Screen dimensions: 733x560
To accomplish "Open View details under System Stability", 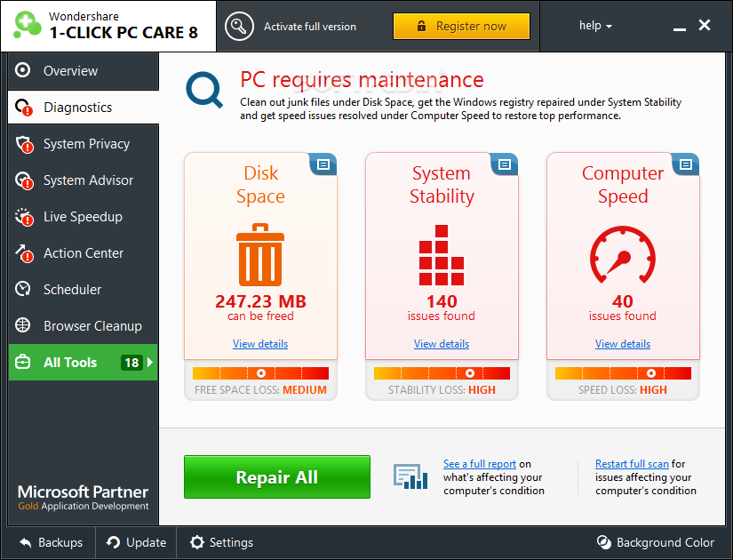I will pyautogui.click(x=442, y=344).
